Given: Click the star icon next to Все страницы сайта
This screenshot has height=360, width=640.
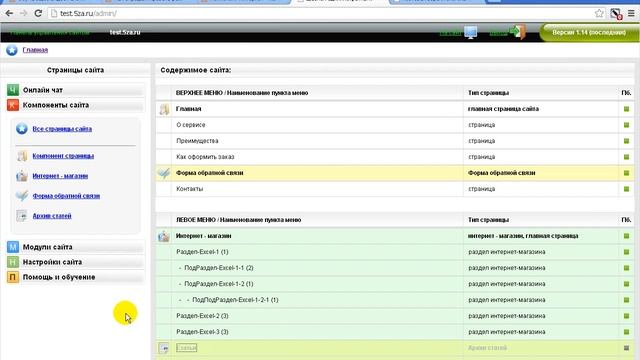Looking at the screenshot, I should (22, 129).
